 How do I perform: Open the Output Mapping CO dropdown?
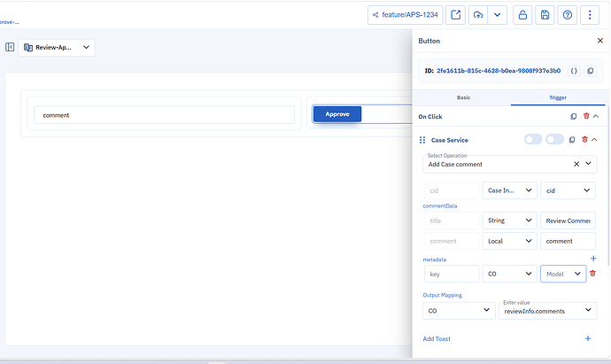[x=459, y=311]
